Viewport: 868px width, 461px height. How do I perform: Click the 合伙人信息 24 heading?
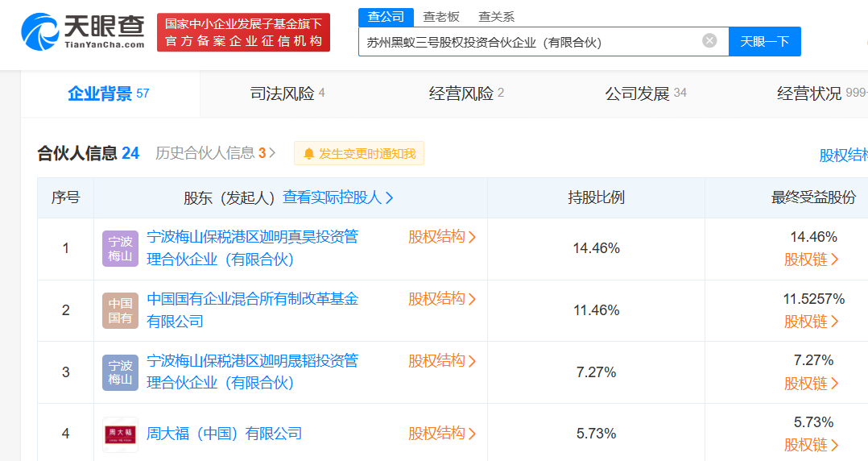[88, 153]
